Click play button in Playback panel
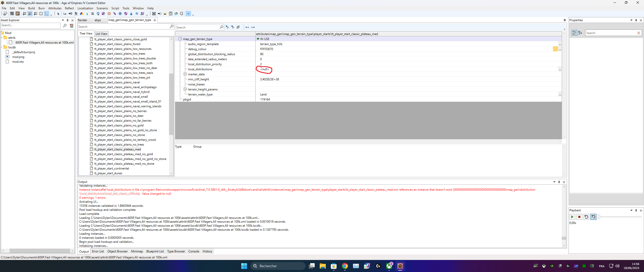Viewport: 644px width, 272px height. 572,217
